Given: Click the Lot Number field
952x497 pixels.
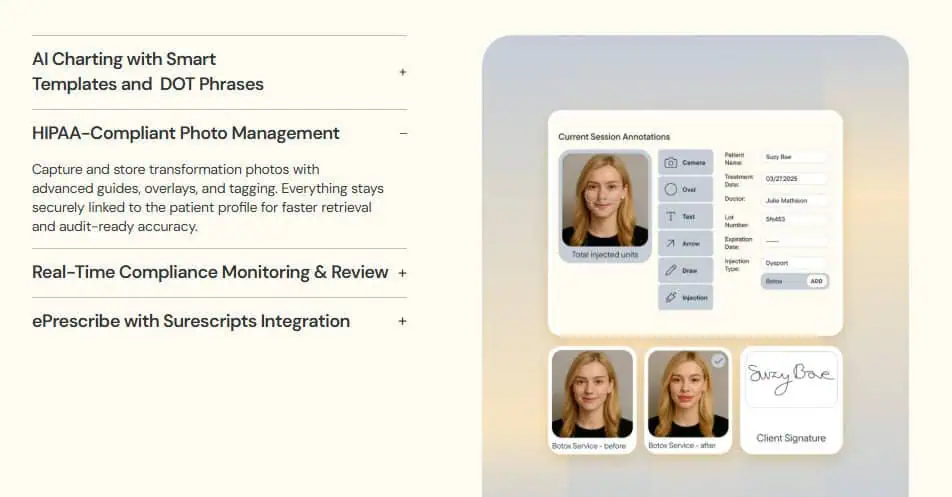Looking at the screenshot, I should pos(794,219).
